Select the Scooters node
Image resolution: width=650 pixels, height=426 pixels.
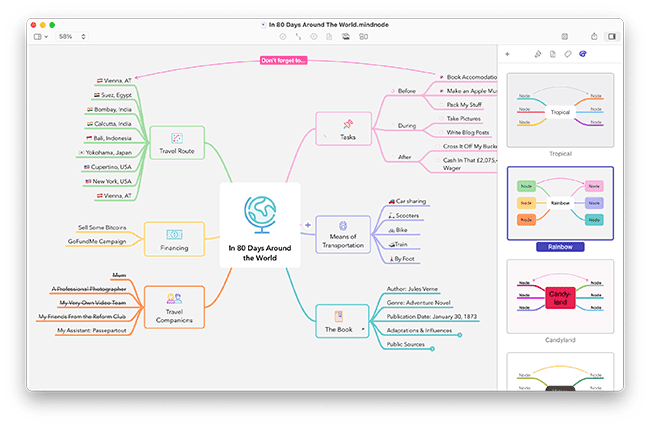[x=403, y=215]
